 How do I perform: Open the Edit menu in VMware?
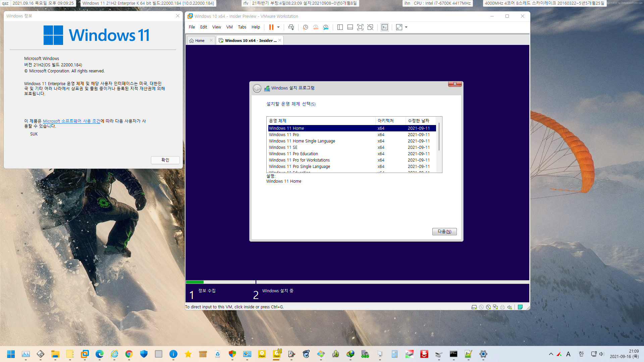coord(204,27)
